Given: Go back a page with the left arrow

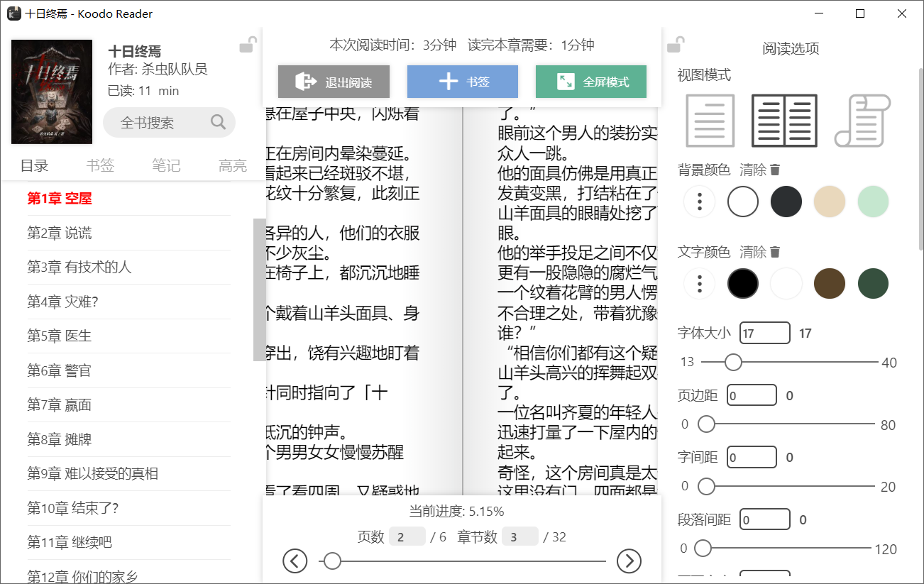Looking at the screenshot, I should tap(296, 561).
